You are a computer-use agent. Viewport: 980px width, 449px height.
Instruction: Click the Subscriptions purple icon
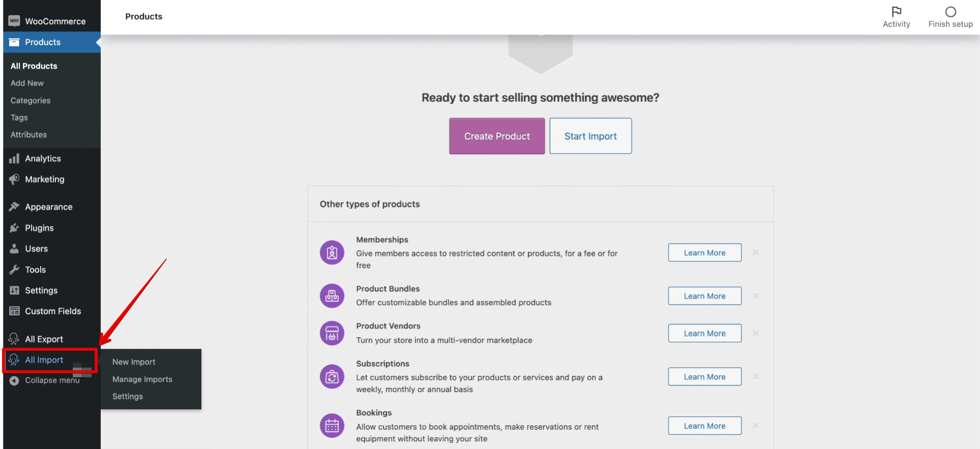332,377
